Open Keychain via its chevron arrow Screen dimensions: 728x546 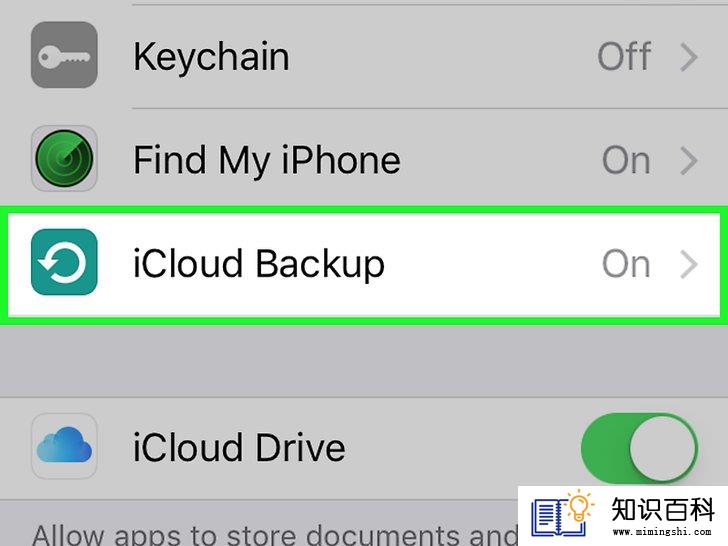[x=689, y=58]
